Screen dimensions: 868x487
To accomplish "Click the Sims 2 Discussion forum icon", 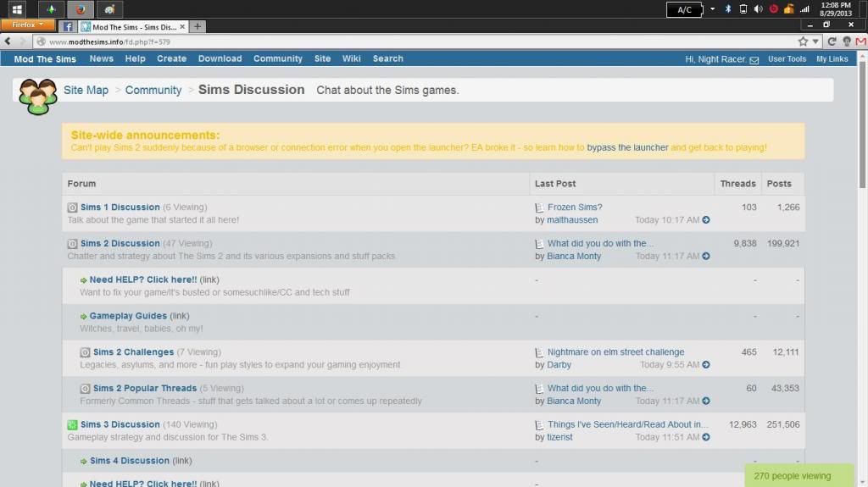I will click(72, 244).
